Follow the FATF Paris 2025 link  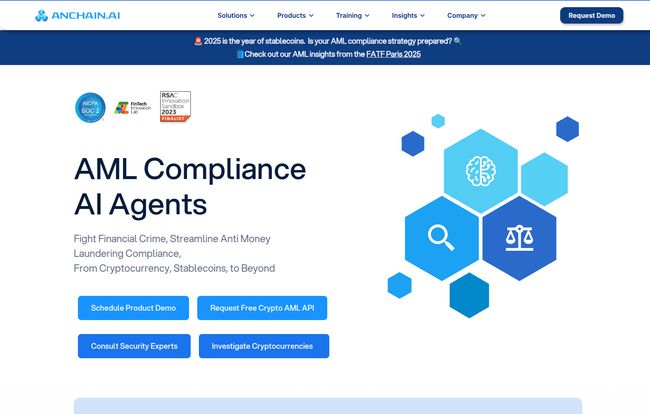coord(393,54)
